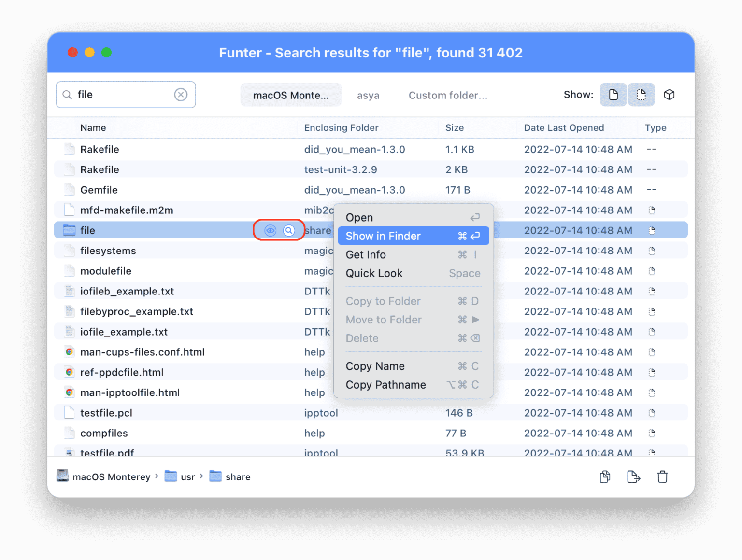
Task: Expand the chevron after usr in breadcrumb
Action: tap(201, 476)
